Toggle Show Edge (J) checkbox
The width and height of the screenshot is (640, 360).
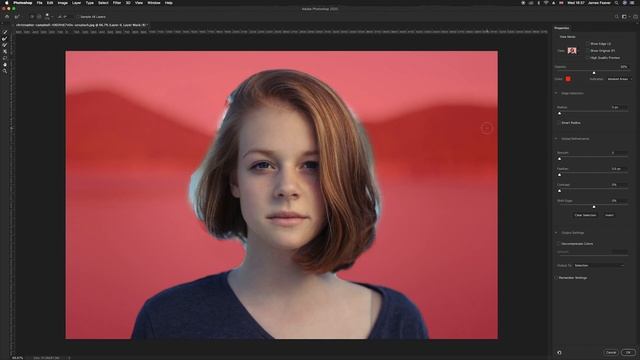coord(588,44)
